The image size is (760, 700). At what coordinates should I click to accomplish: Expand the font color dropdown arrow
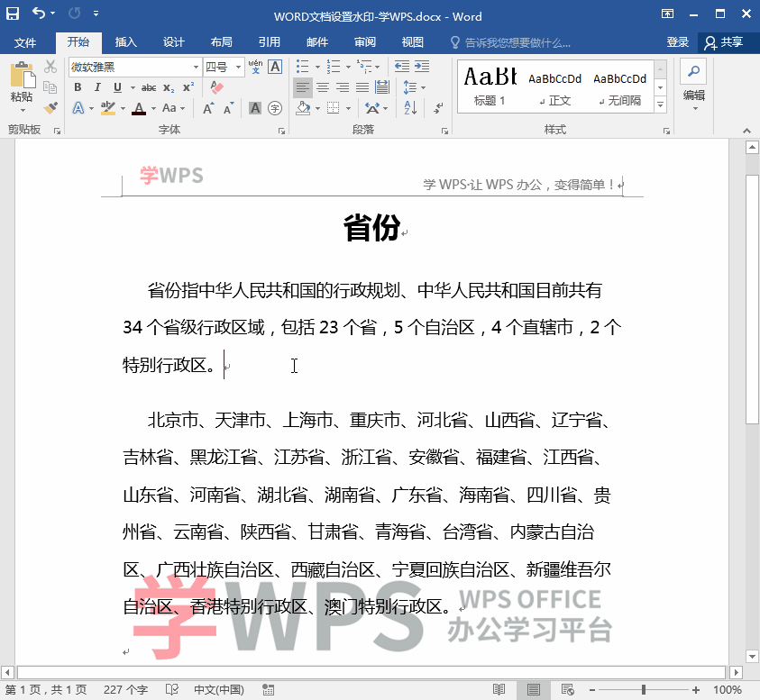click(x=153, y=108)
